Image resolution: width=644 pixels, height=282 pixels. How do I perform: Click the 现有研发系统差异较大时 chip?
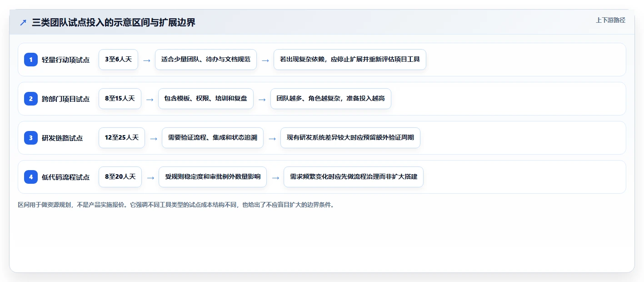coord(350,138)
